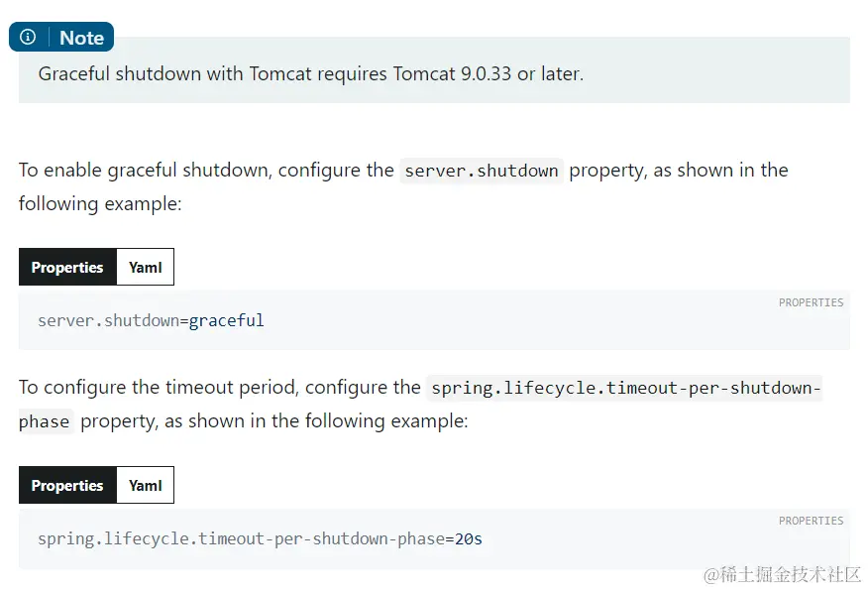Click the 'To configure the timeout period' sentence
The height and width of the screenshot is (591, 868).
218,388
